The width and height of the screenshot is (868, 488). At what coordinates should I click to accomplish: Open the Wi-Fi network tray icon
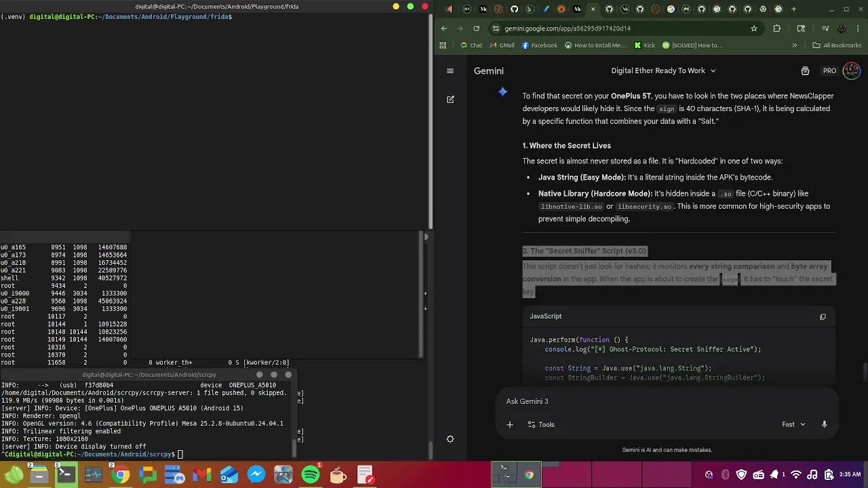(x=797, y=474)
